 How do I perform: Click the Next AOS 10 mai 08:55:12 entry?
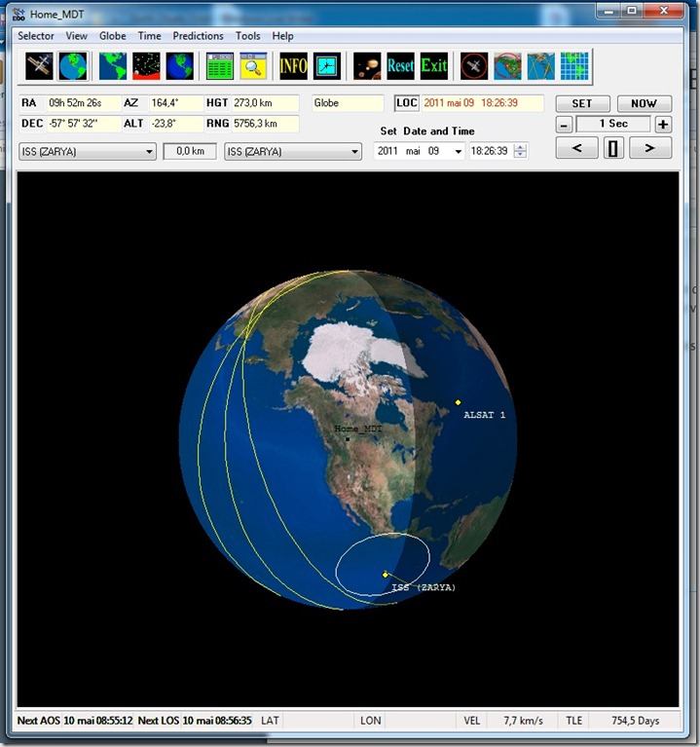click(x=75, y=721)
